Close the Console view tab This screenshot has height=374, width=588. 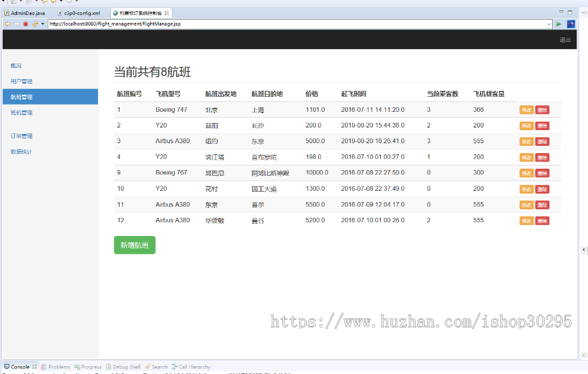35,367
